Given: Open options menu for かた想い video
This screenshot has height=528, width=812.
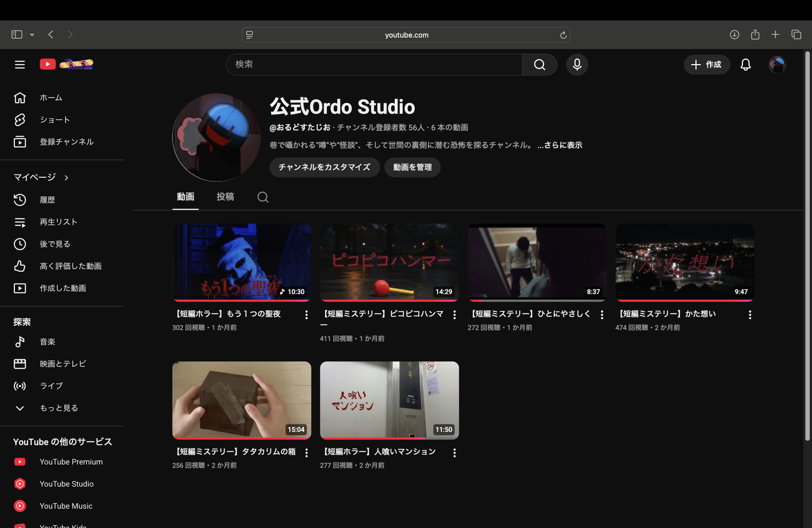Looking at the screenshot, I should 750,315.
